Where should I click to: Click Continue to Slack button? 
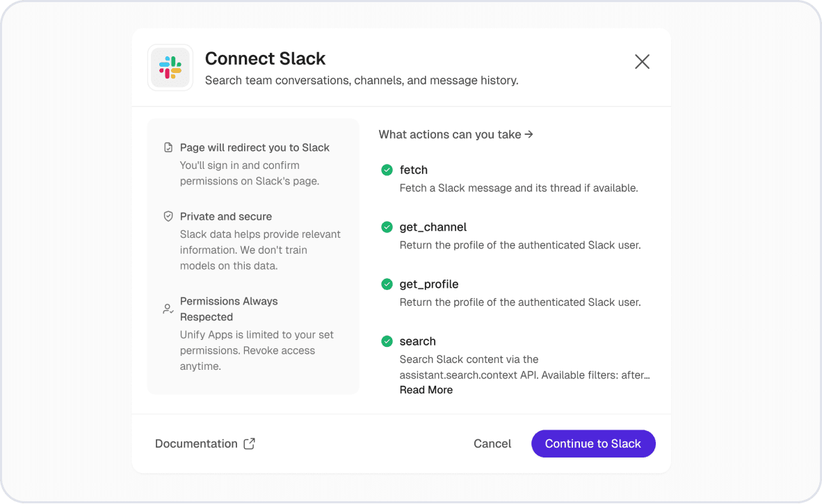coord(593,444)
